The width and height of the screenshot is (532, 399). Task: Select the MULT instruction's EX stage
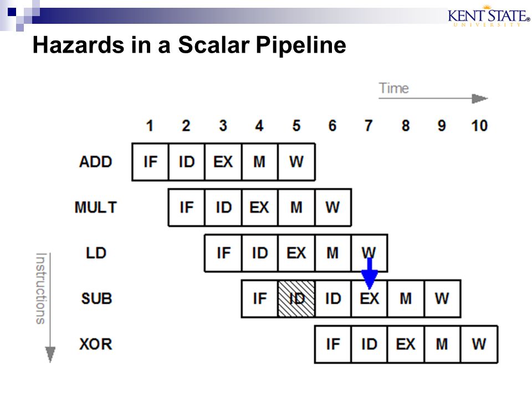(x=259, y=207)
